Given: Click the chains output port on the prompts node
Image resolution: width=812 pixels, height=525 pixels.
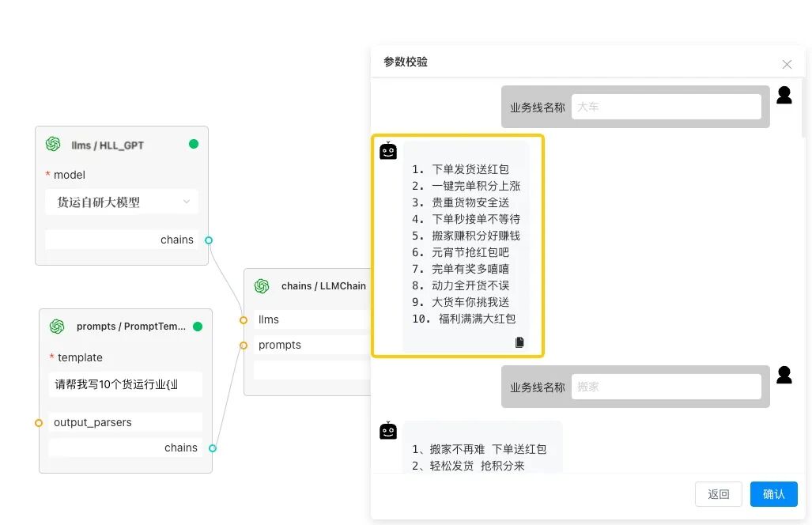Looking at the screenshot, I should (x=213, y=448).
